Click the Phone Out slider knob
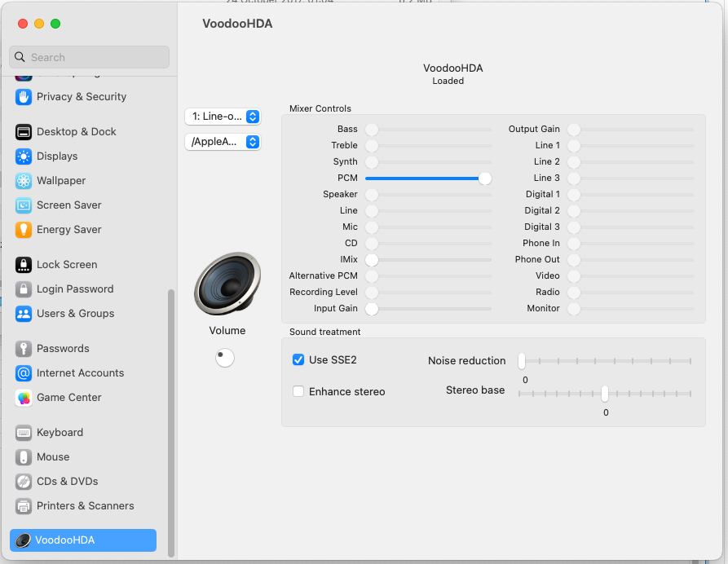 point(574,260)
